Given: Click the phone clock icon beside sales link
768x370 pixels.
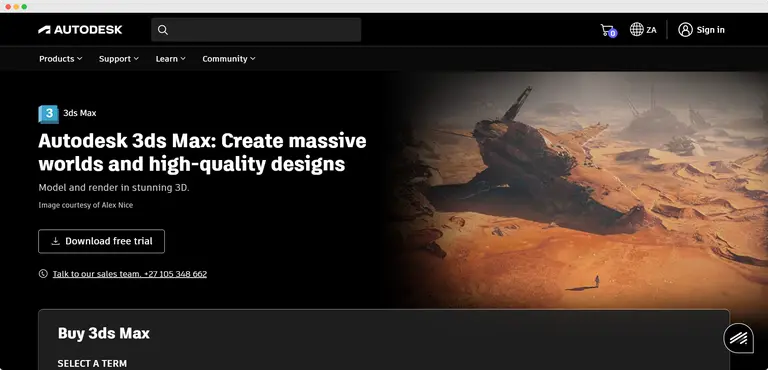Looking at the screenshot, I should [x=43, y=273].
